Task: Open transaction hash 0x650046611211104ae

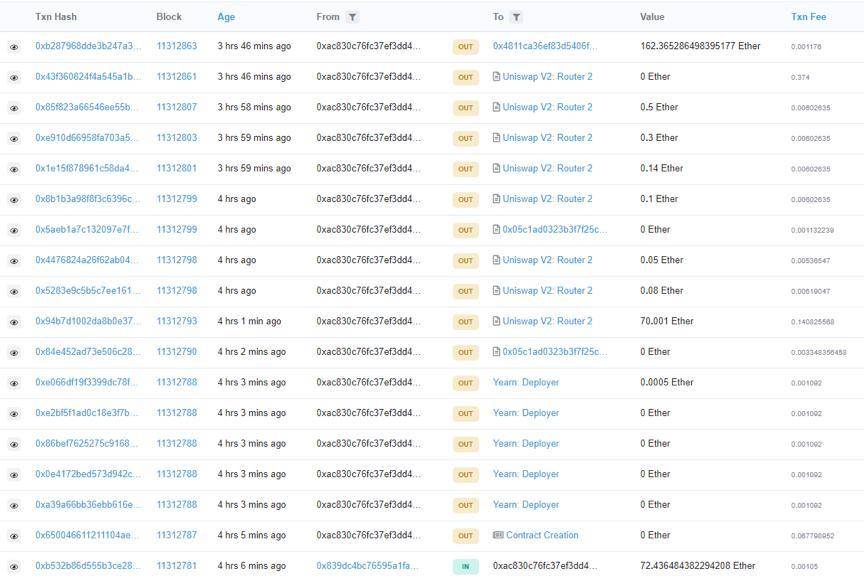Action: point(88,535)
